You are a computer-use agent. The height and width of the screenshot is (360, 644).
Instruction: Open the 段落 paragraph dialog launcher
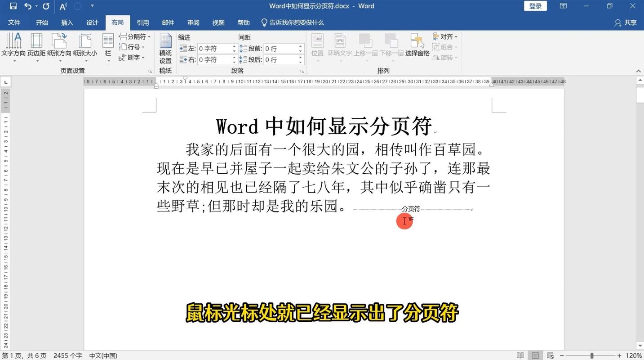[302, 71]
